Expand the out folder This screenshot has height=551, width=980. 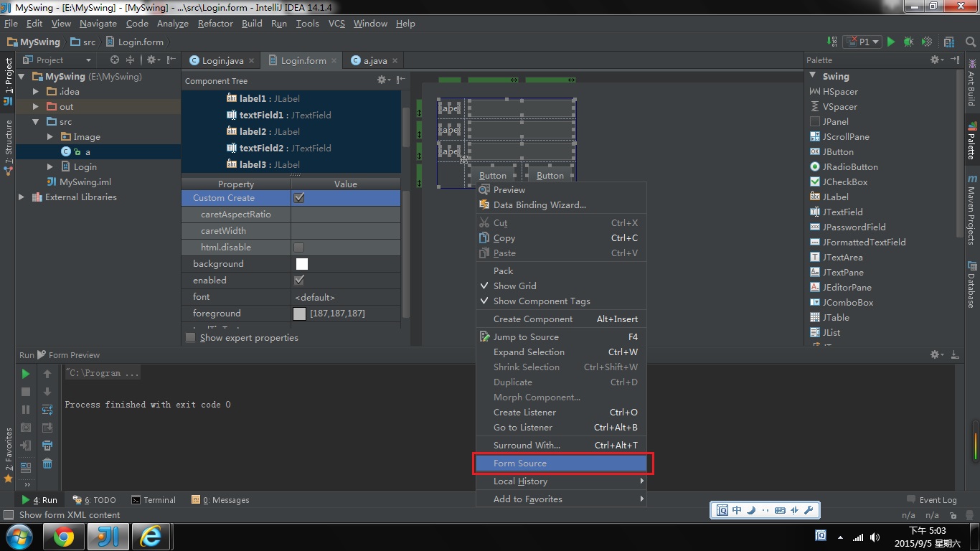click(36, 107)
